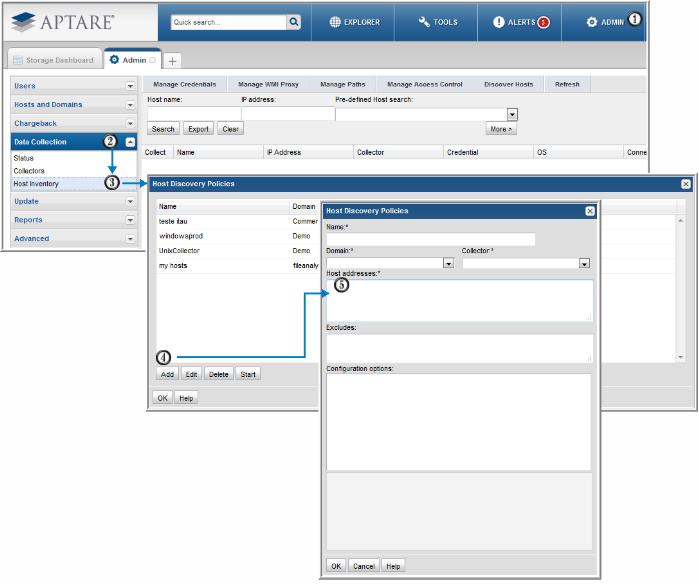Close the Admin tab with its x icon
Image resolution: width=699 pixels, height=584 pixels.
(x=152, y=60)
